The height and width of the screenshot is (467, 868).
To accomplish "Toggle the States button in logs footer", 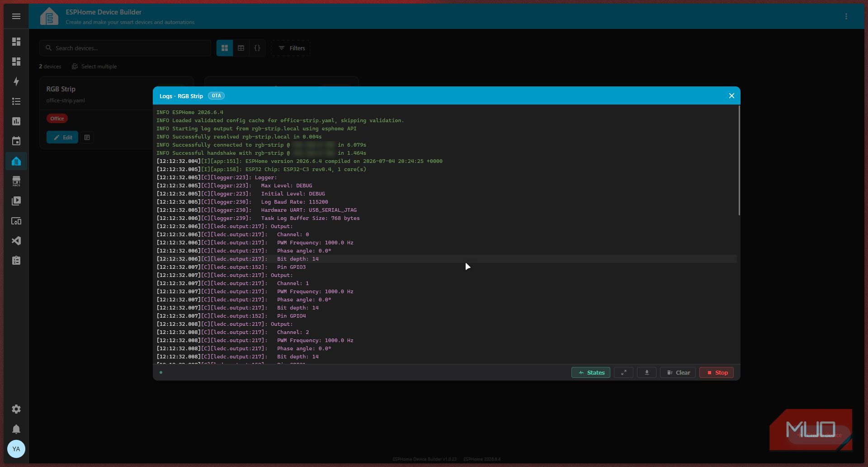I will (x=591, y=372).
